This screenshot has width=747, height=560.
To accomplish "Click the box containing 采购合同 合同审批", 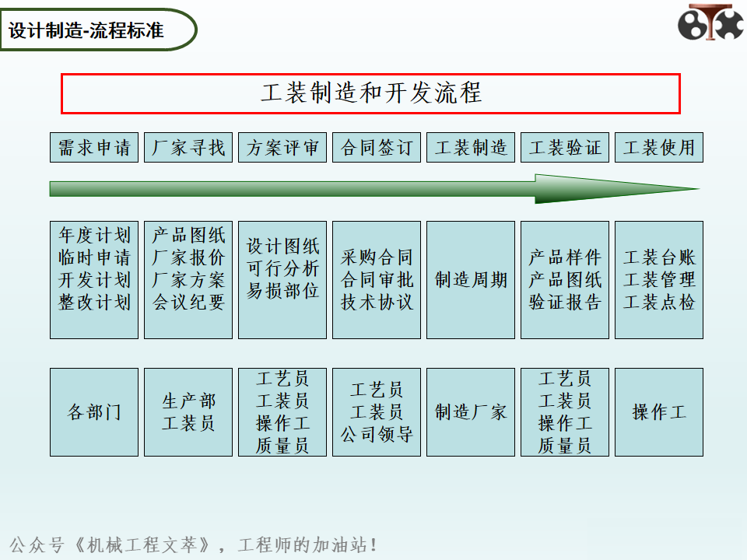I will tap(377, 280).
